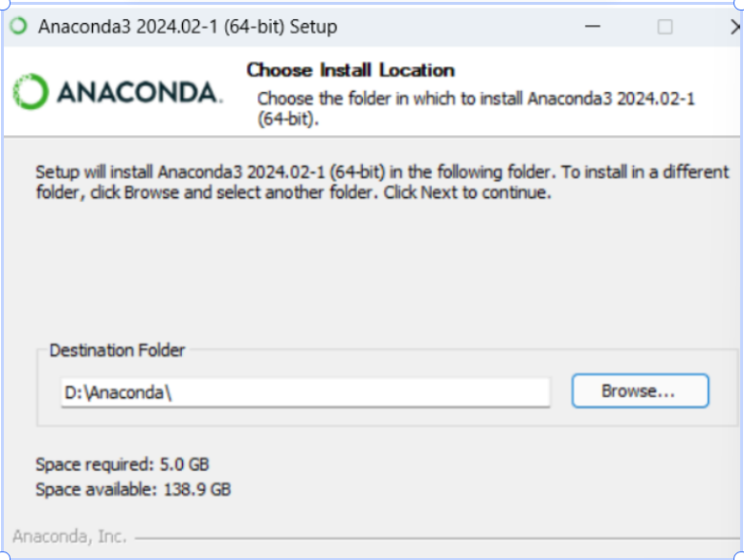Click the bottom-left corner selection handle
This screenshot has height=560, width=744.
[x=4, y=555]
